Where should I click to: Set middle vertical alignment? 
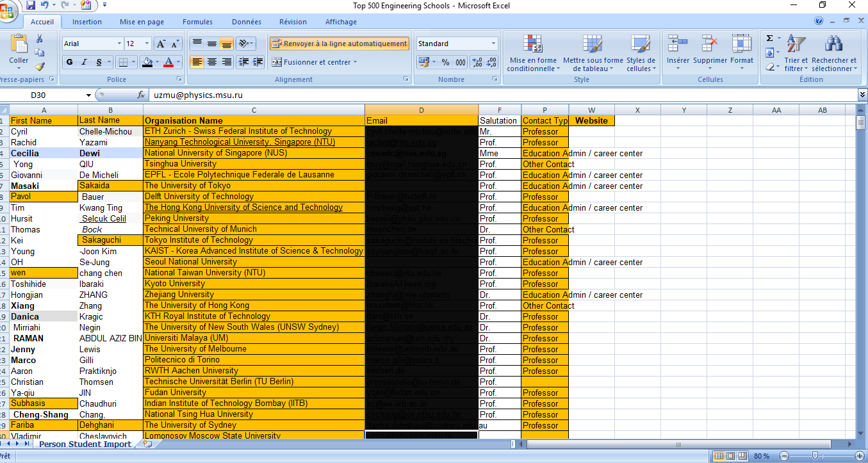tap(211, 44)
